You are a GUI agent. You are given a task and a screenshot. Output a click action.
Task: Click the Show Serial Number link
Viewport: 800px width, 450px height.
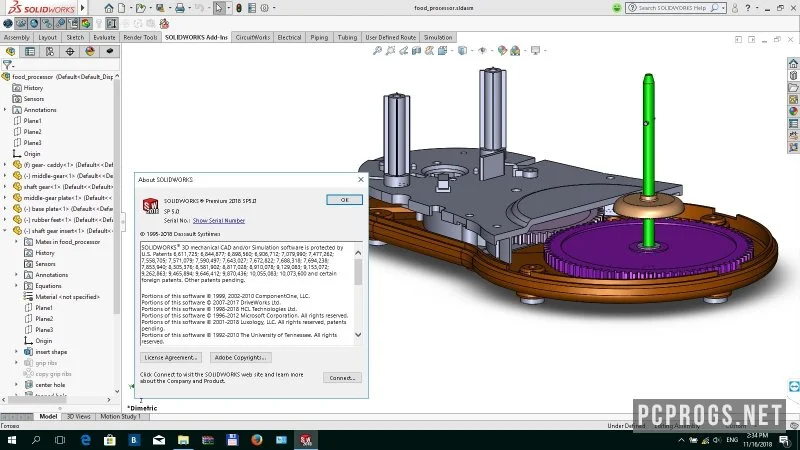click(x=219, y=221)
